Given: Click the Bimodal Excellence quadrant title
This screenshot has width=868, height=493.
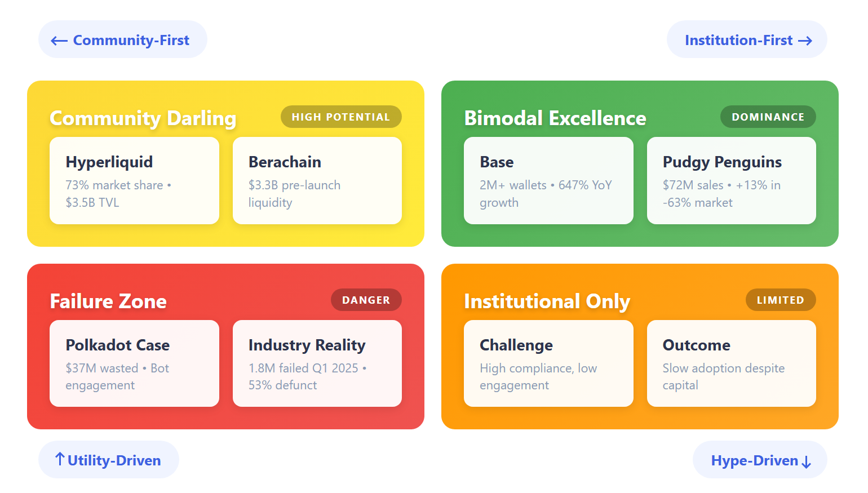Looking at the screenshot, I should (x=555, y=118).
